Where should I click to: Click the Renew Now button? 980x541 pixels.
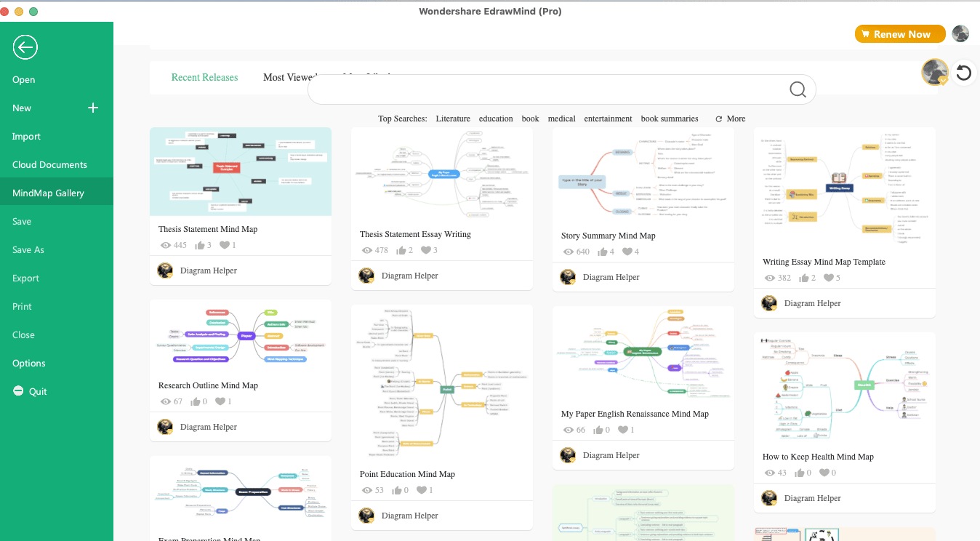[900, 34]
